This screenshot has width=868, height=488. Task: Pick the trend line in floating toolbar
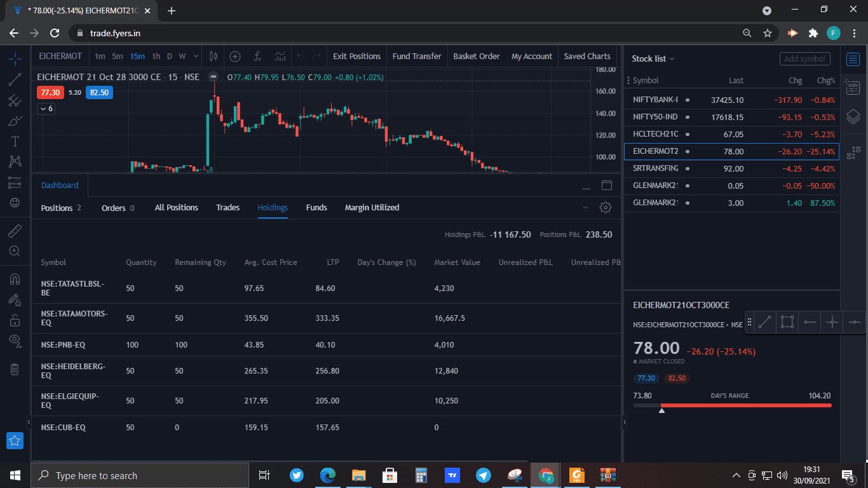click(765, 322)
